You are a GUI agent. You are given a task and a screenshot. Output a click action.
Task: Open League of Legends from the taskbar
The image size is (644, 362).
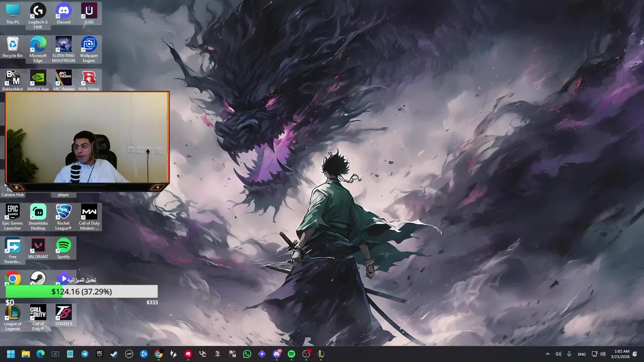pos(321,354)
